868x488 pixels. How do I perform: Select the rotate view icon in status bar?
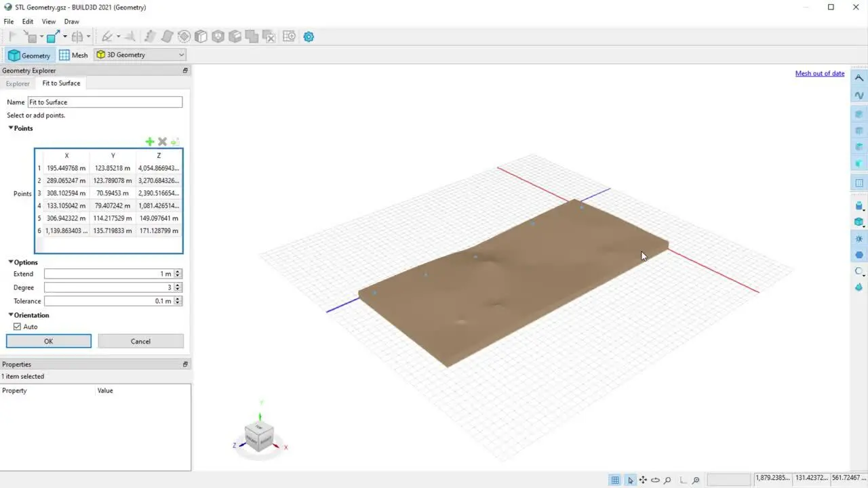click(x=655, y=480)
